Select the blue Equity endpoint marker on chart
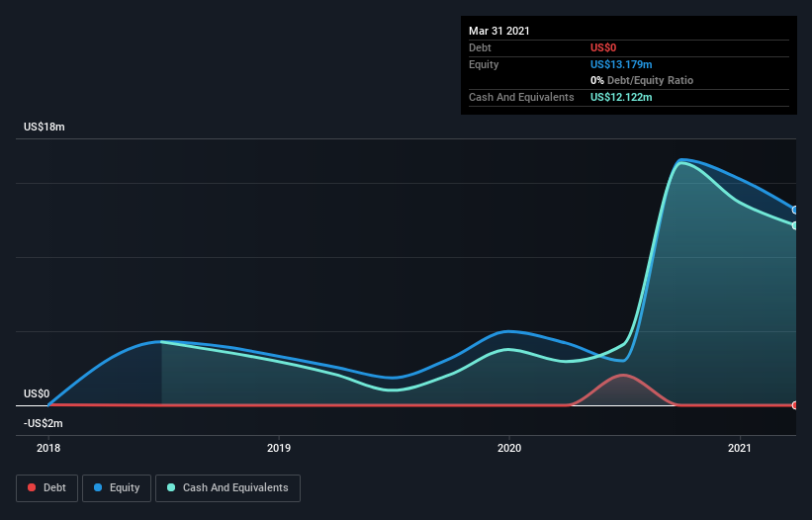 click(795, 210)
